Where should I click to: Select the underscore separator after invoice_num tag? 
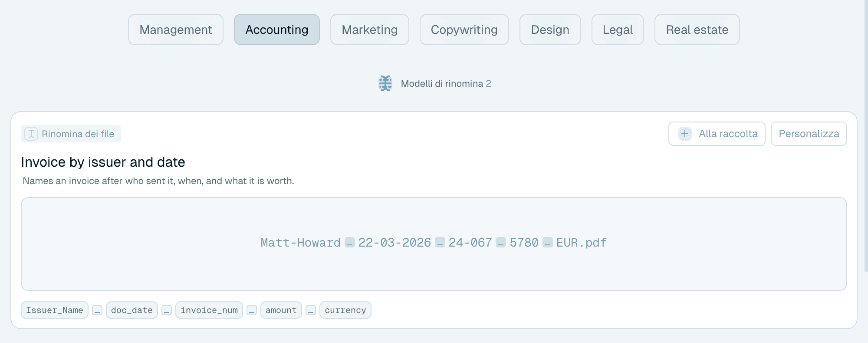click(x=252, y=310)
